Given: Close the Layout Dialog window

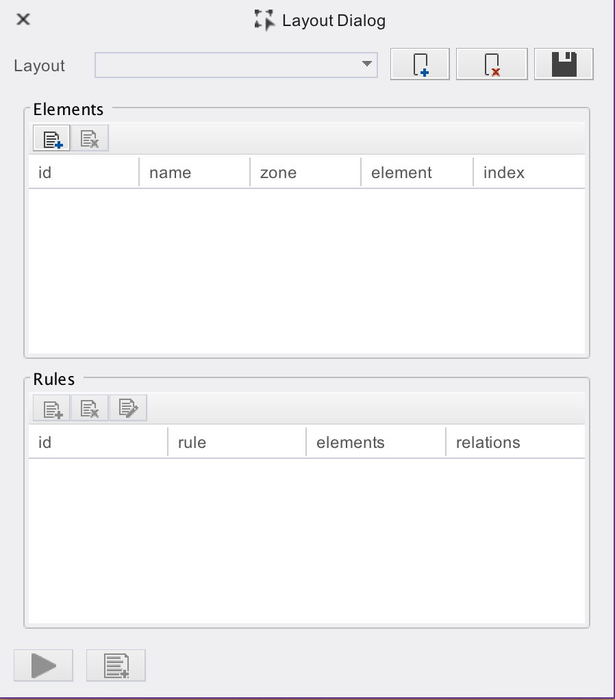Looking at the screenshot, I should click(23, 20).
